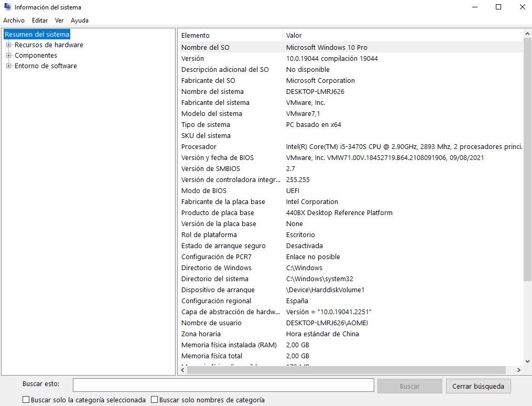Click the Cerrar búsqueda button
This screenshot has width=532, height=406.
pos(477,386)
